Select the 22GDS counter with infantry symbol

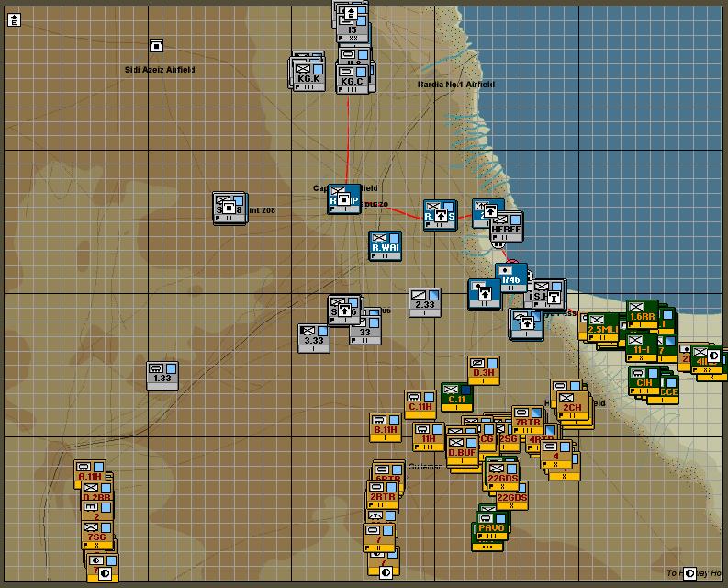(503, 476)
